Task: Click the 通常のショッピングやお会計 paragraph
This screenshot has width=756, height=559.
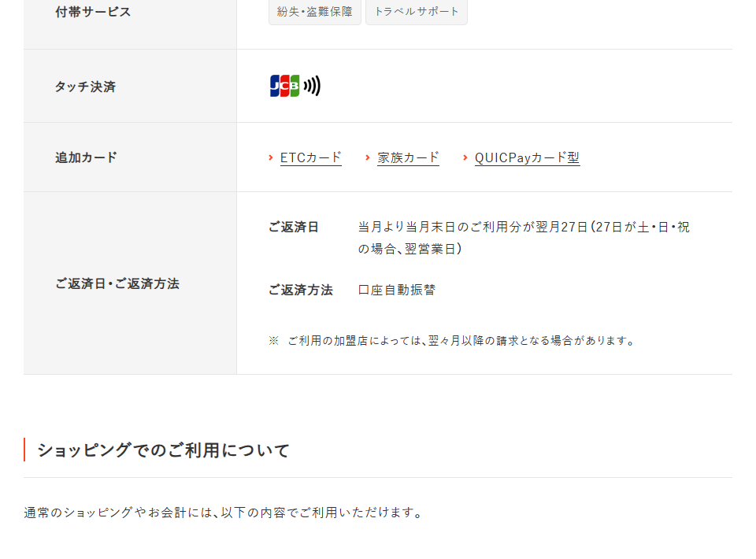Action: [x=224, y=513]
